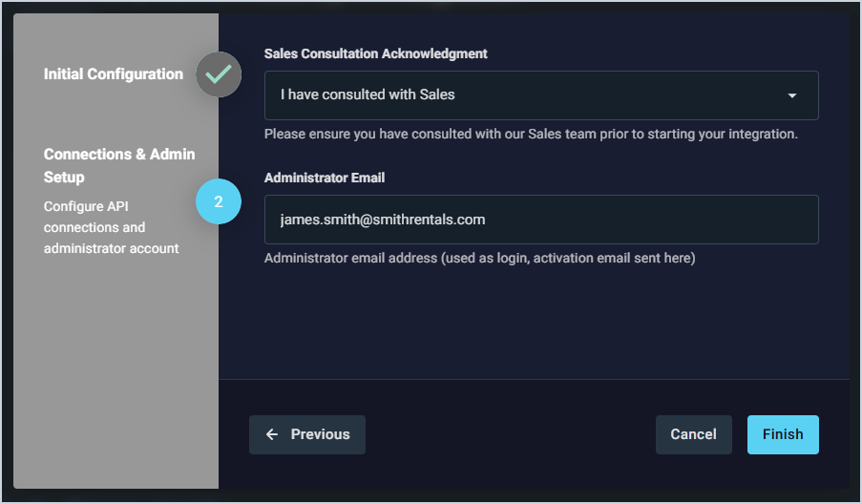The image size is (862, 504).
Task: Click the Sales team consultation hint text
Action: pos(530,134)
